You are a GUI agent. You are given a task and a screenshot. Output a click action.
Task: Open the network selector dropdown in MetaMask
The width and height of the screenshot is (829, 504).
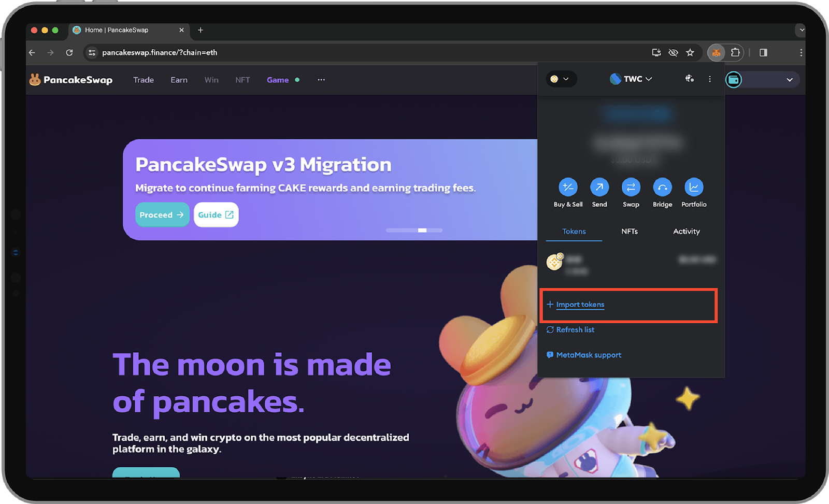(x=561, y=79)
